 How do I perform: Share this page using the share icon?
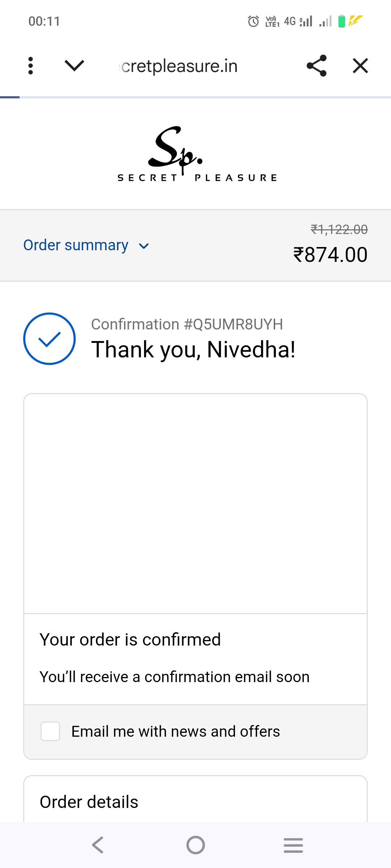coord(316,66)
